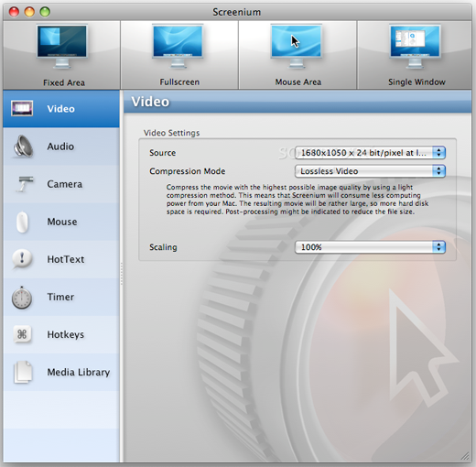The width and height of the screenshot is (476, 467).
Task: Open the Media Library label
Action: click(x=79, y=372)
